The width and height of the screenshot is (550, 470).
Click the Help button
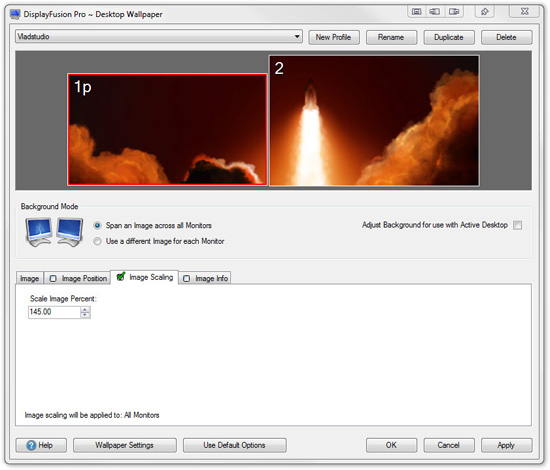pos(41,445)
